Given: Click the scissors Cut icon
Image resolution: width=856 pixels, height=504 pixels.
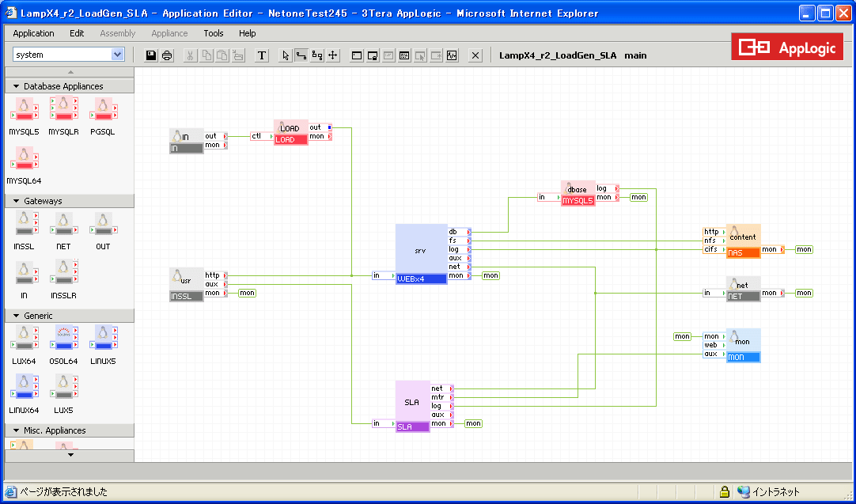Looking at the screenshot, I should [191, 55].
